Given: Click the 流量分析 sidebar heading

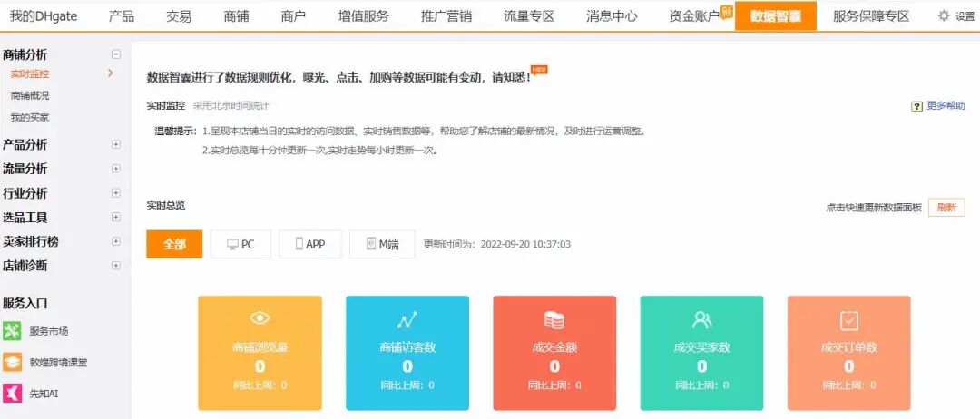Looking at the screenshot, I should [x=25, y=169].
